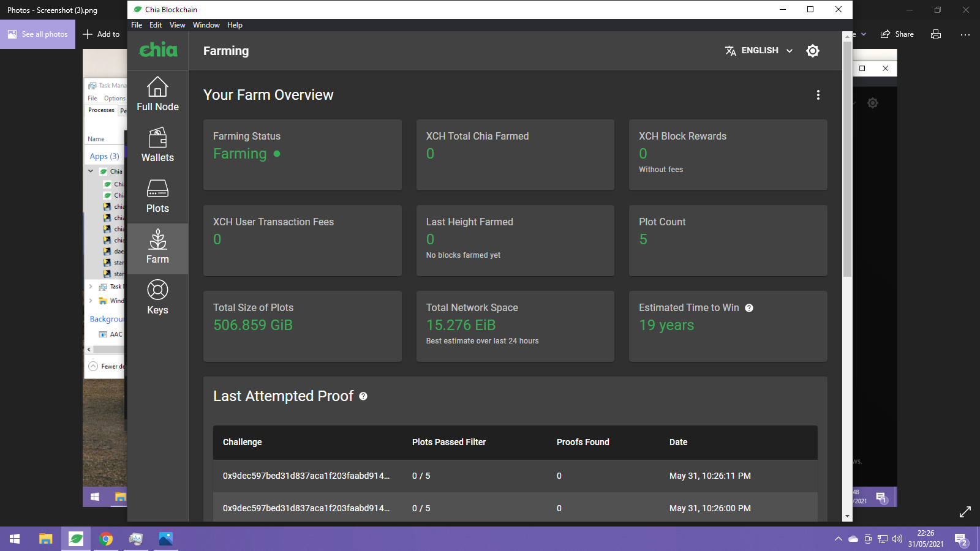Select challenge row dated 10:26:11 PM

coord(515,476)
